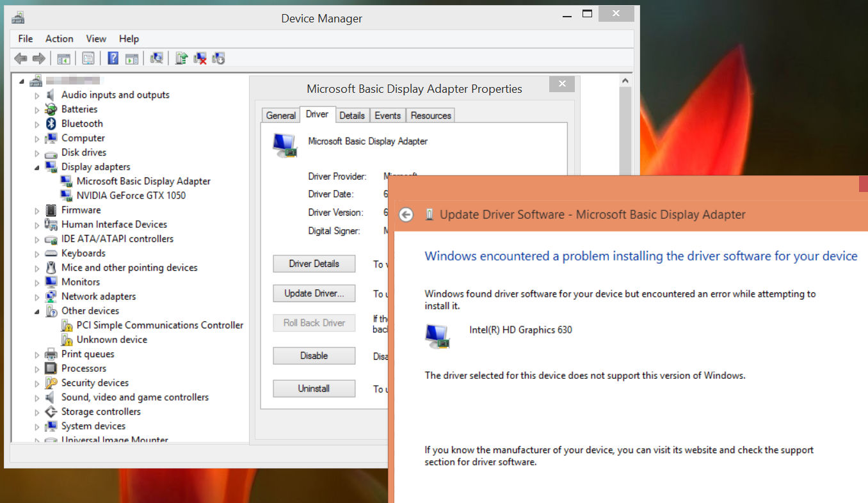Image resolution: width=868 pixels, height=503 pixels.
Task: Switch to the Events tab
Action: (387, 115)
